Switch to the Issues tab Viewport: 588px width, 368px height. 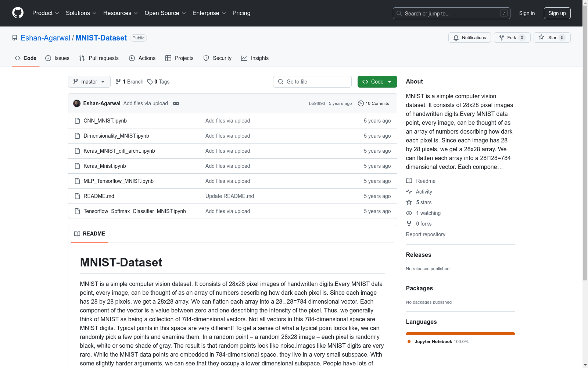pyautogui.click(x=57, y=58)
